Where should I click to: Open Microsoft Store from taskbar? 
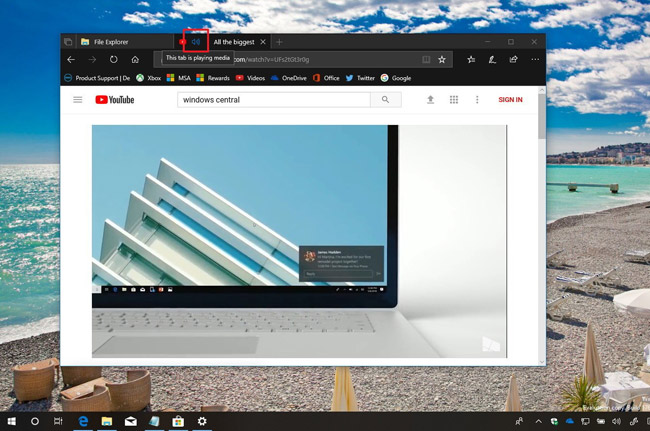coord(178,421)
